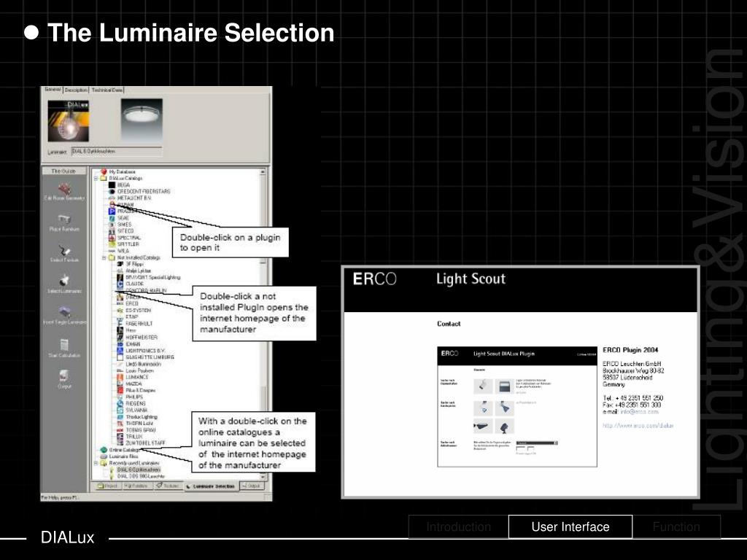
Task: Open the Description tab
Action: pos(76,90)
